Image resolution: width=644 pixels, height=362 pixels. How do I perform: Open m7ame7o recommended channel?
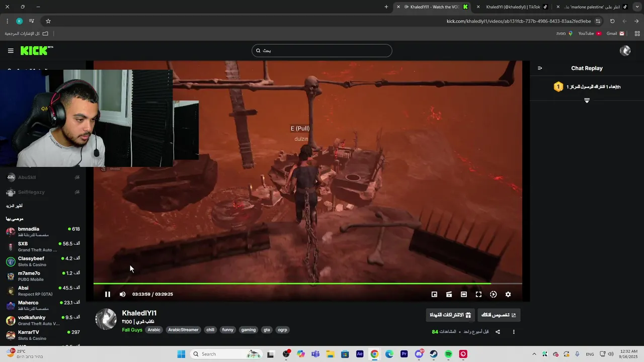click(43, 276)
